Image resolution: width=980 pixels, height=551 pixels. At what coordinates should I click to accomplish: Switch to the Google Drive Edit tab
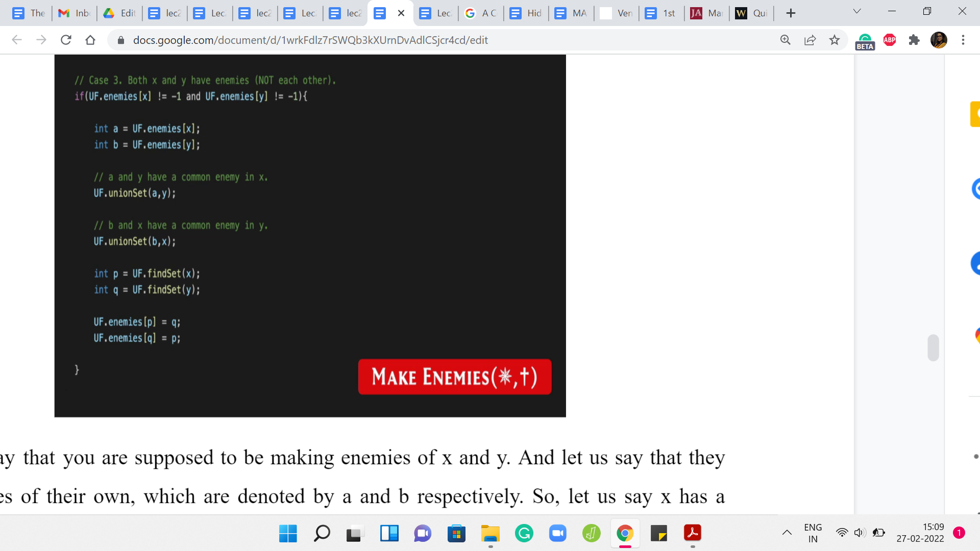click(x=119, y=13)
